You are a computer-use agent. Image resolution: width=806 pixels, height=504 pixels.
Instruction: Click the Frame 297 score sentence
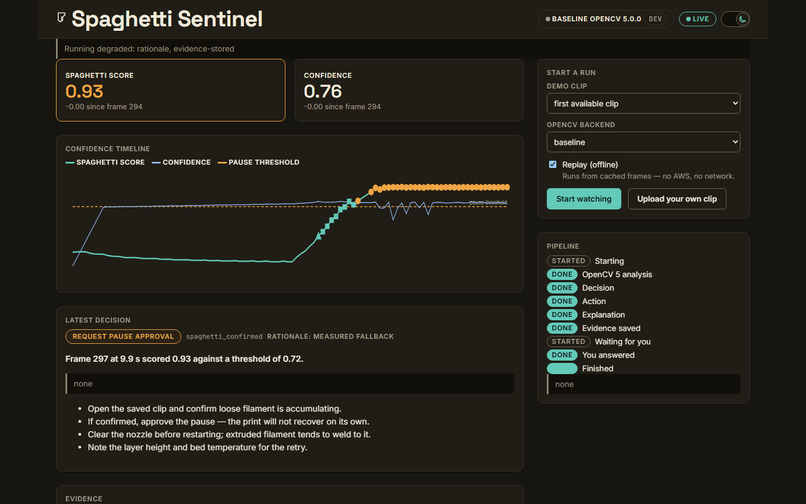coord(184,359)
